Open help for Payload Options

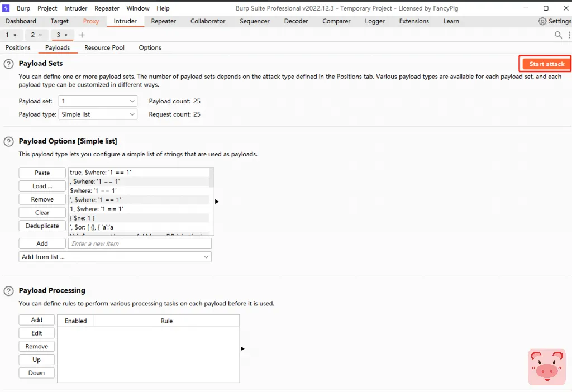[9, 141]
